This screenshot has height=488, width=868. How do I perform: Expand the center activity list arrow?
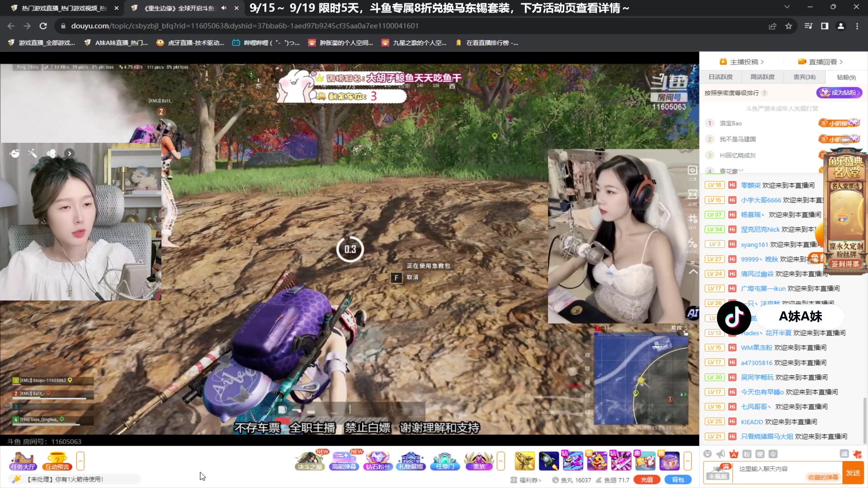[x=500, y=461]
